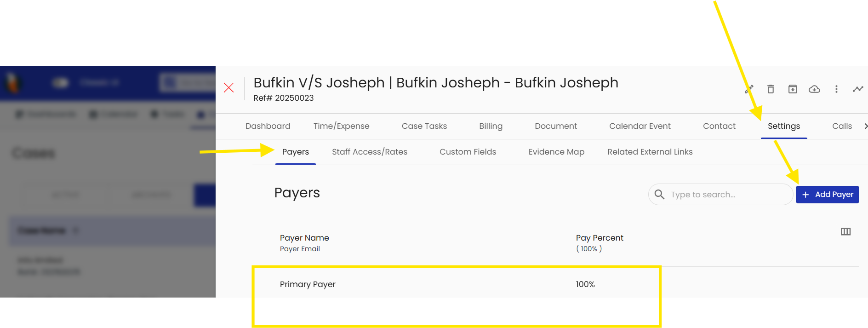Go to the Time/Expense tab

click(x=341, y=126)
